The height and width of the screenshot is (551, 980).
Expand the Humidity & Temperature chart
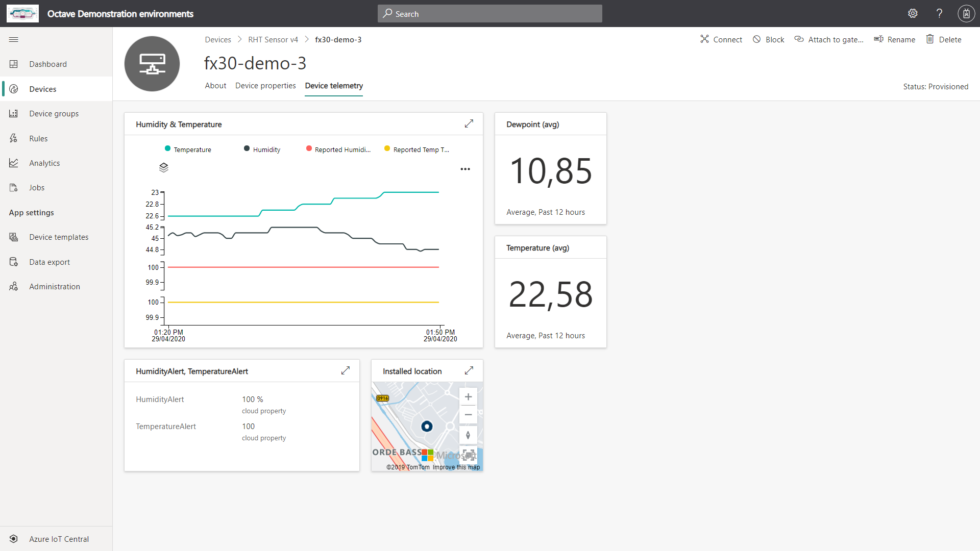(469, 124)
